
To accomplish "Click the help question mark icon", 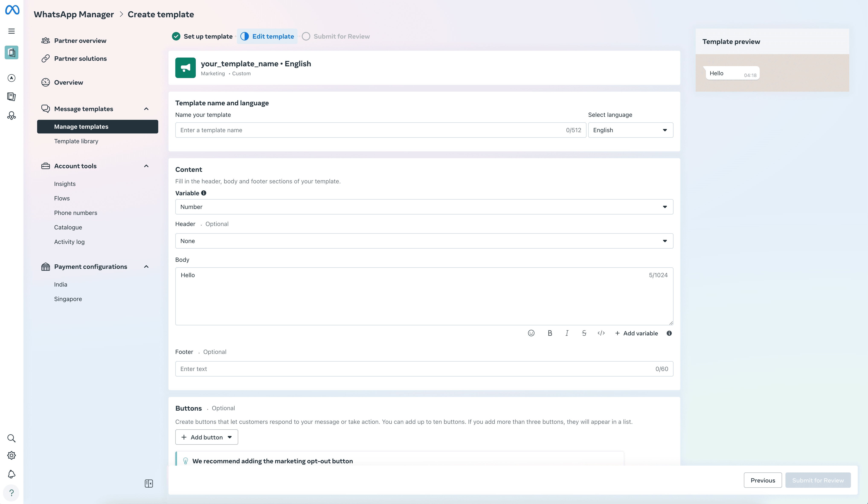I will click(11, 493).
